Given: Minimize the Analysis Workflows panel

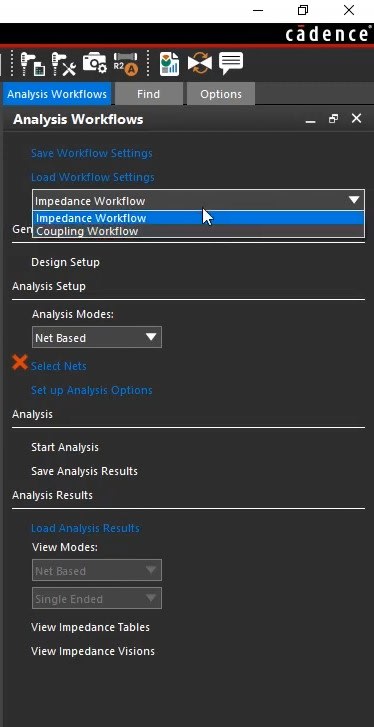Looking at the screenshot, I should click(x=311, y=120).
